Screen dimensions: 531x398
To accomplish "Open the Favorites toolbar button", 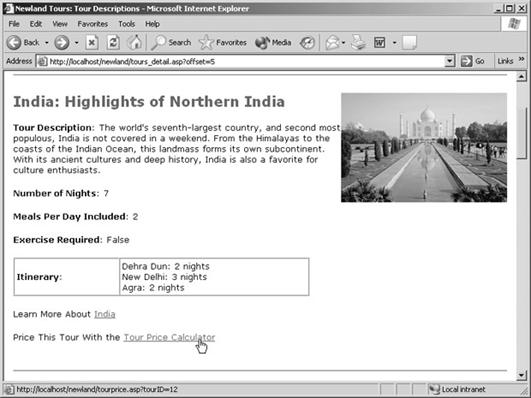I will pyautogui.click(x=222, y=43).
